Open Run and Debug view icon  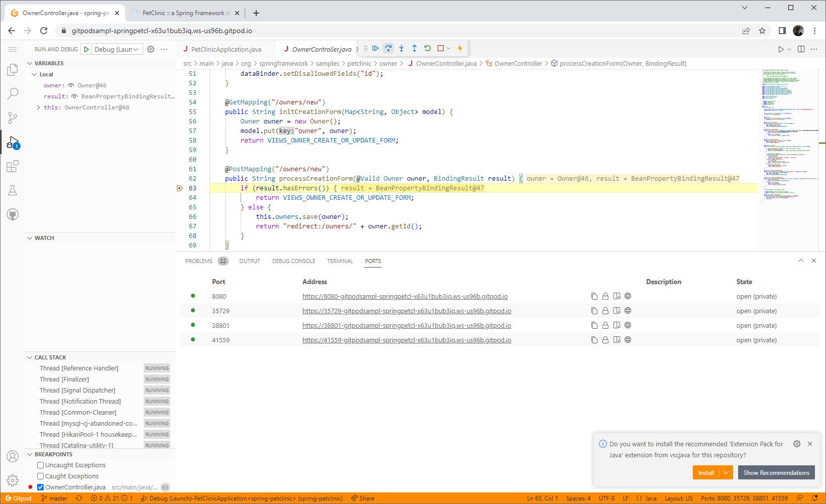(x=13, y=142)
